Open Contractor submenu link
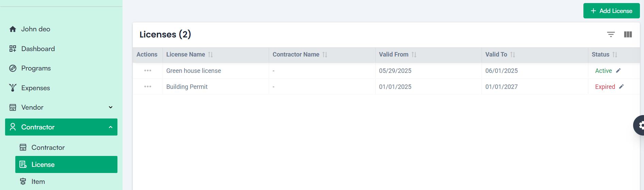This screenshot has height=190, width=644. [x=48, y=147]
